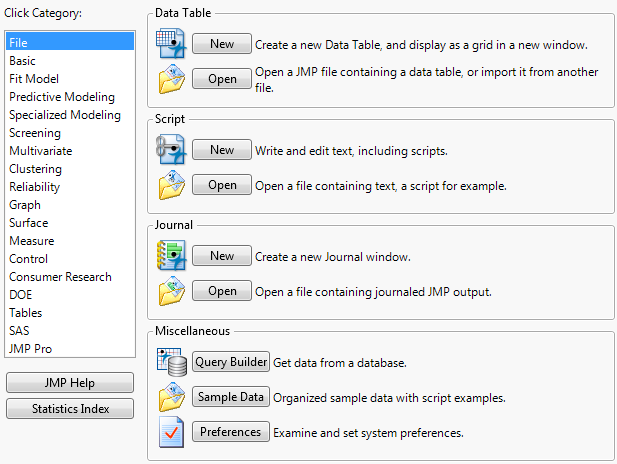Click the new Journal notebook icon

coord(171,256)
